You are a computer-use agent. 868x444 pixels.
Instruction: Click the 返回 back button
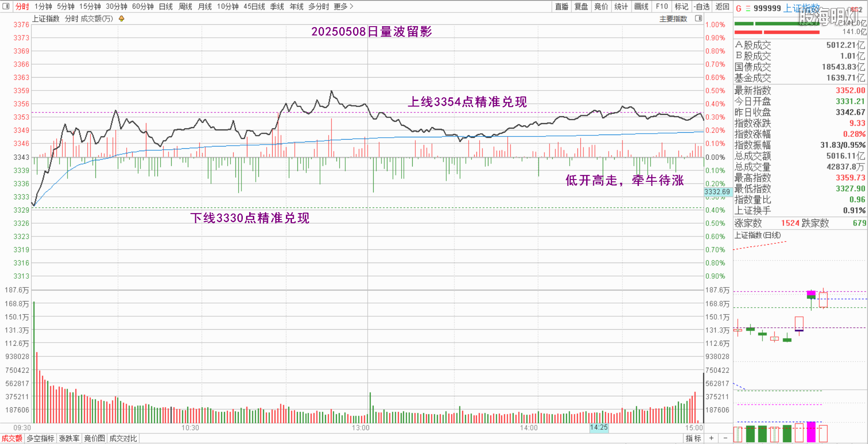(722, 6)
